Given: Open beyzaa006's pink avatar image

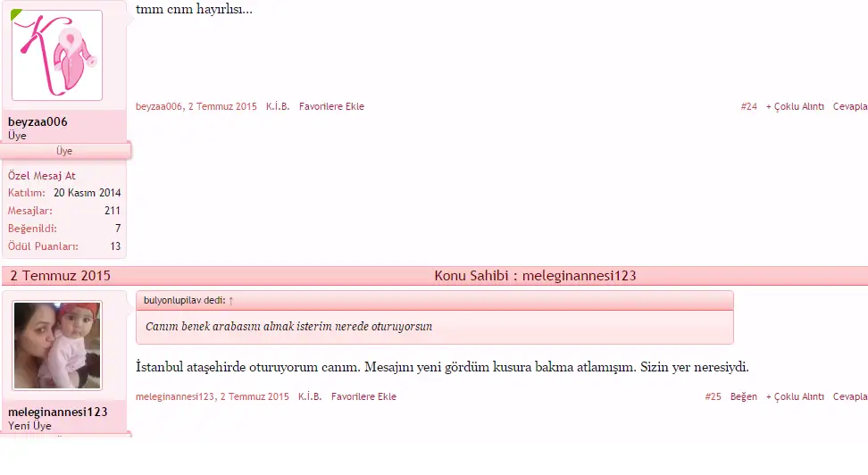Looking at the screenshot, I should tap(57, 55).
